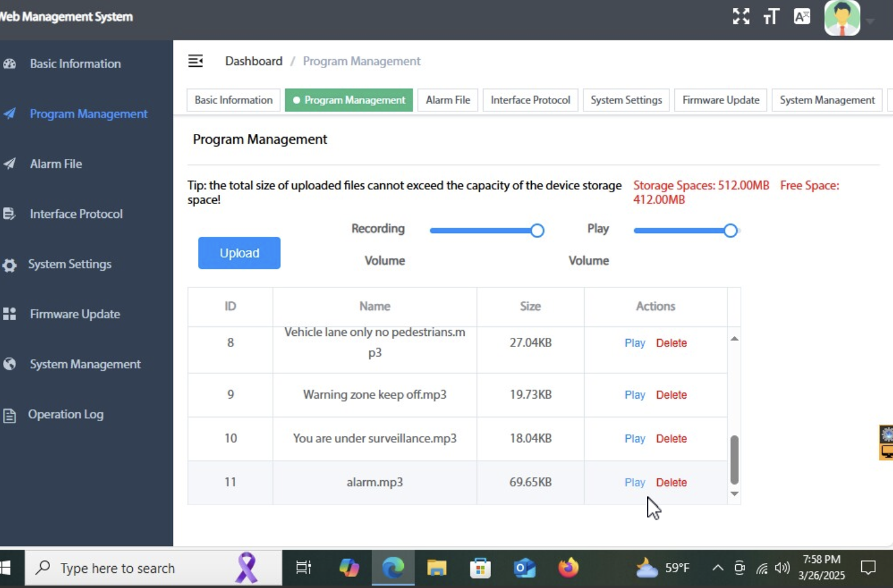Open Operation Log in the sidebar
This screenshot has width=893, height=588.
[66, 415]
